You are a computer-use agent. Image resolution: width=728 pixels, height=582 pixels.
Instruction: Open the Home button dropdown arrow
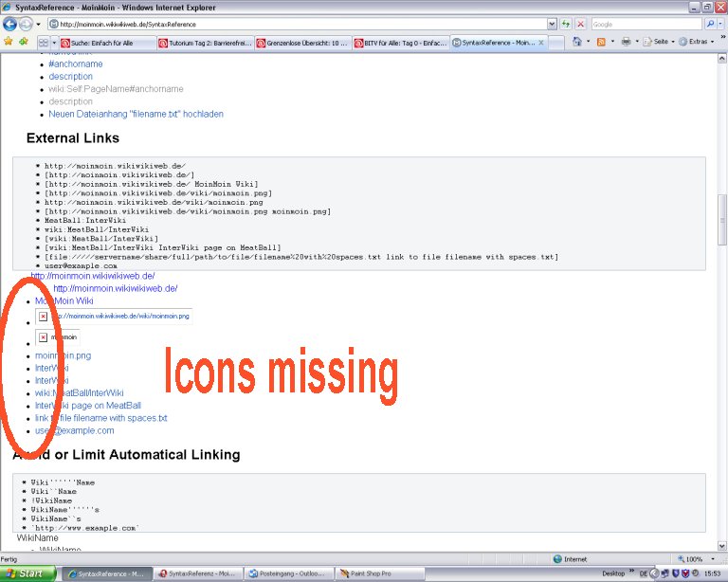click(588, 42)
